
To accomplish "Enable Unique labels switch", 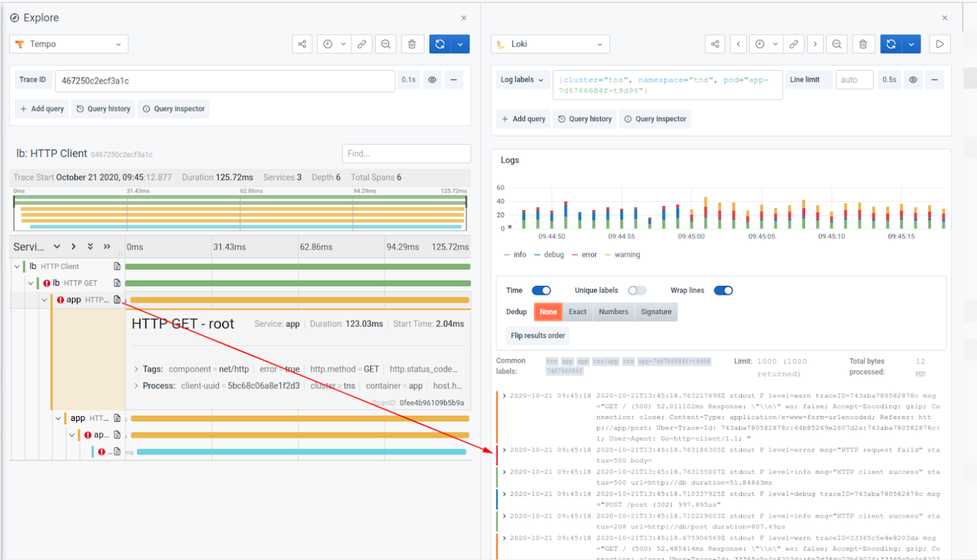I will point(637,291).
